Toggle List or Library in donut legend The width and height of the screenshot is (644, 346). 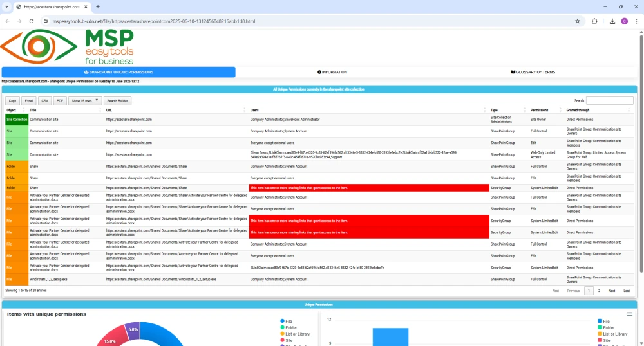coord(296,334)
